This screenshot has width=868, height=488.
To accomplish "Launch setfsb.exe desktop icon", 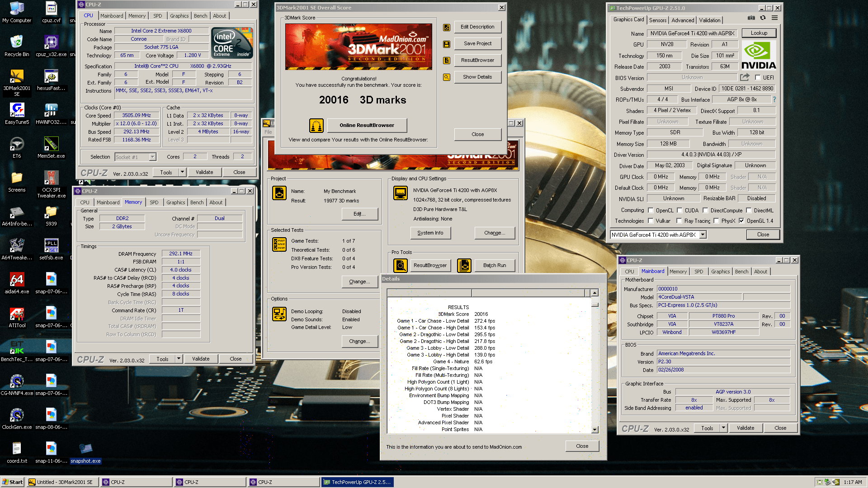I will click(51, 249).
